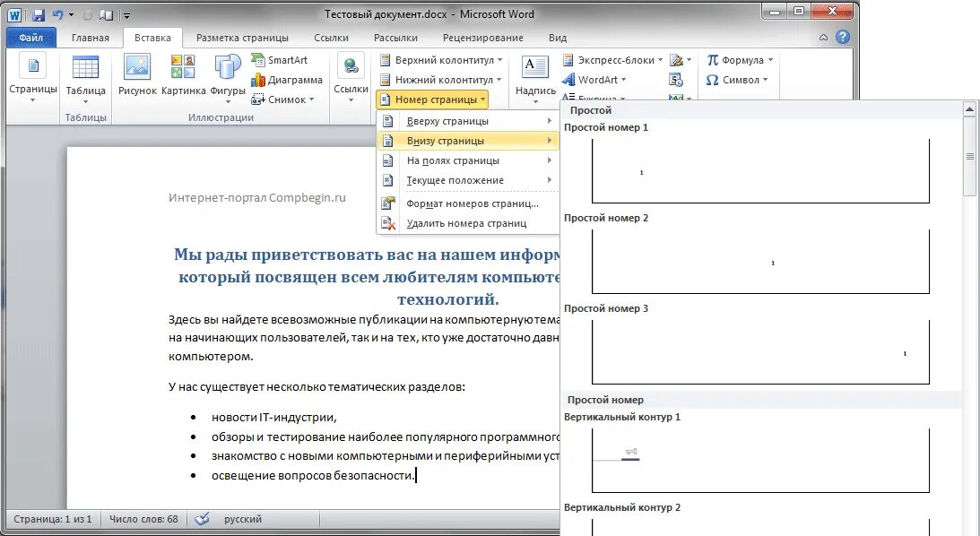
Task: Open the На полях страницы submenu
Action: [467, 160]
